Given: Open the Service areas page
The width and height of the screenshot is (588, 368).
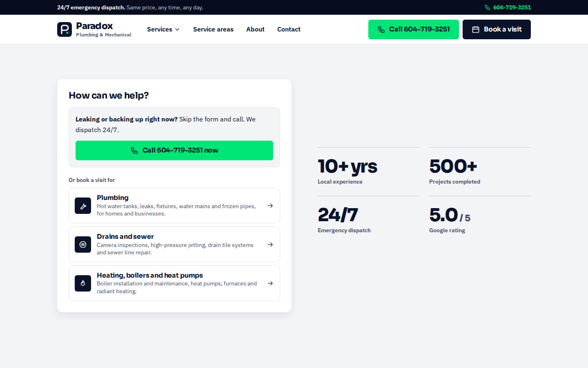Looking at the screenshot, I should 213,29.
